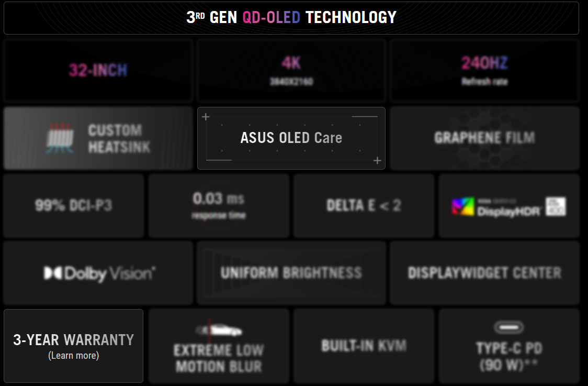This screenshot has width=588, height=386.
Task: Open the 99% DCI-P3 tile
Action: (73, 206)
